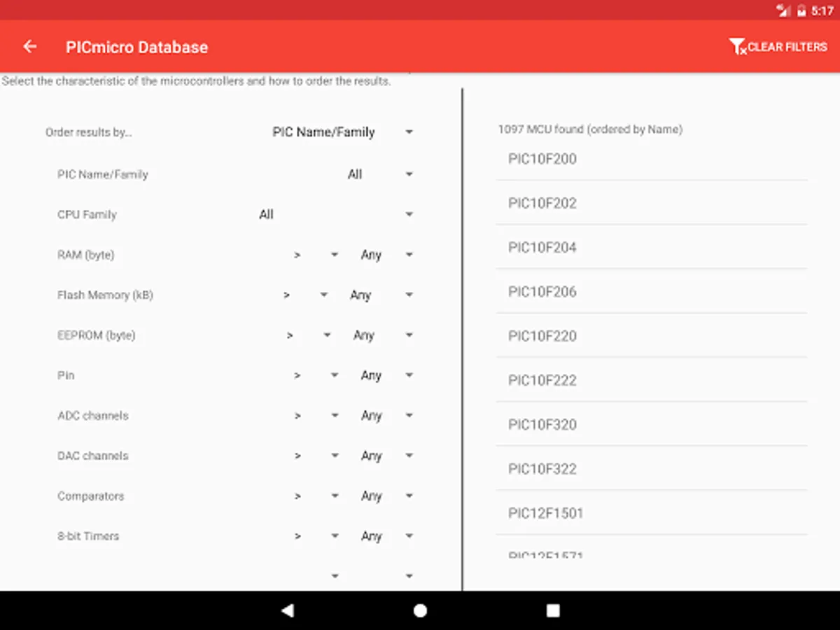840x630 pixels.
Task: Open the 8-bit Timers Any dropdown
Action: click(x=387, y=536)
